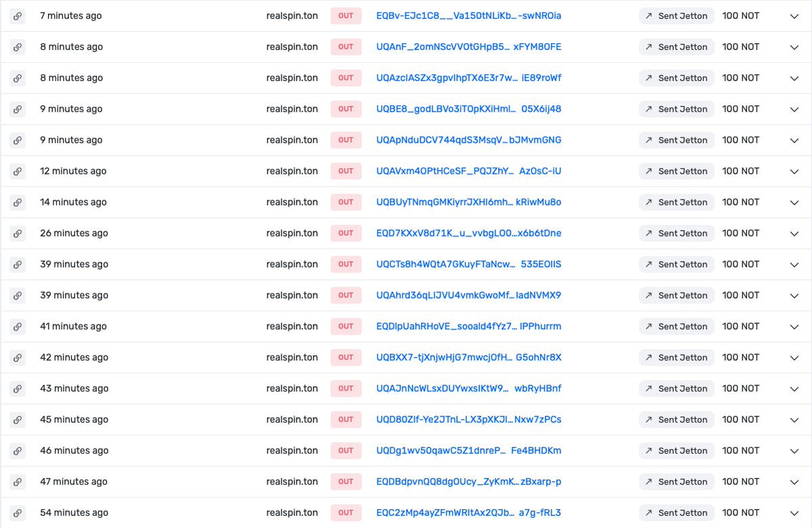
Task: Click 100 NOT amount in 47 minutes ago row
Action: pos(741,482)
